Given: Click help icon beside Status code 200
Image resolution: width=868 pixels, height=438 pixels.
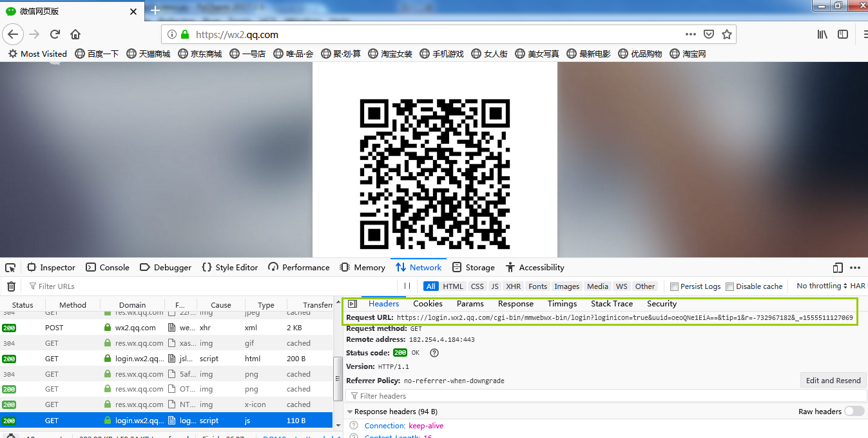Looking at the screenshot, I should point(434,353).
